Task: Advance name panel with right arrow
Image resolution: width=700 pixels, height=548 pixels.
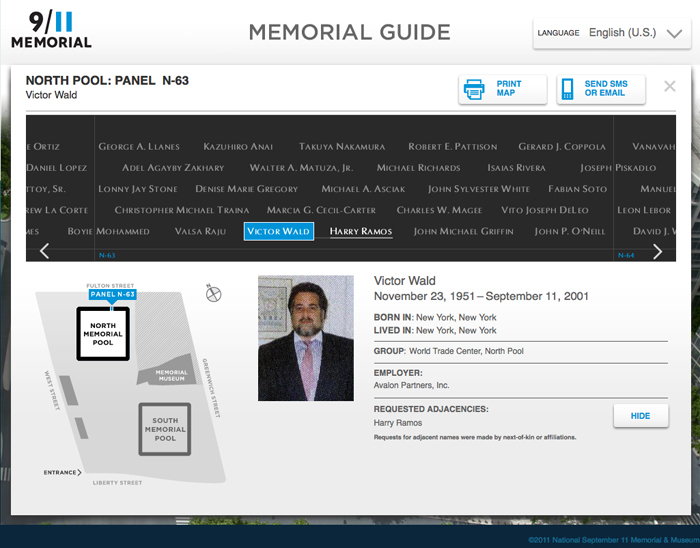Action: pyautogui.click(x=658, y=251)
